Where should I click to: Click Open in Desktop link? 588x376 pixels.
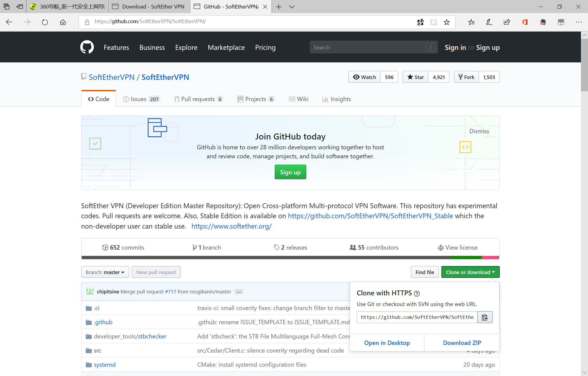(x=387, y=343)
